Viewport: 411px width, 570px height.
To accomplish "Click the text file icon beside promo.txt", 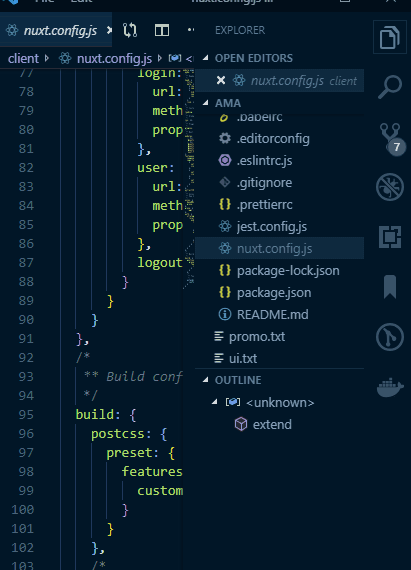I will (x=219, y=336).
